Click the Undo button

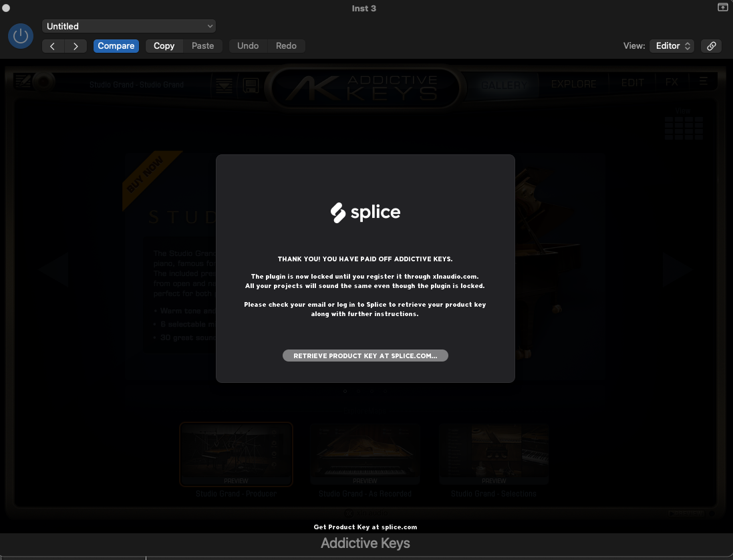248,46
